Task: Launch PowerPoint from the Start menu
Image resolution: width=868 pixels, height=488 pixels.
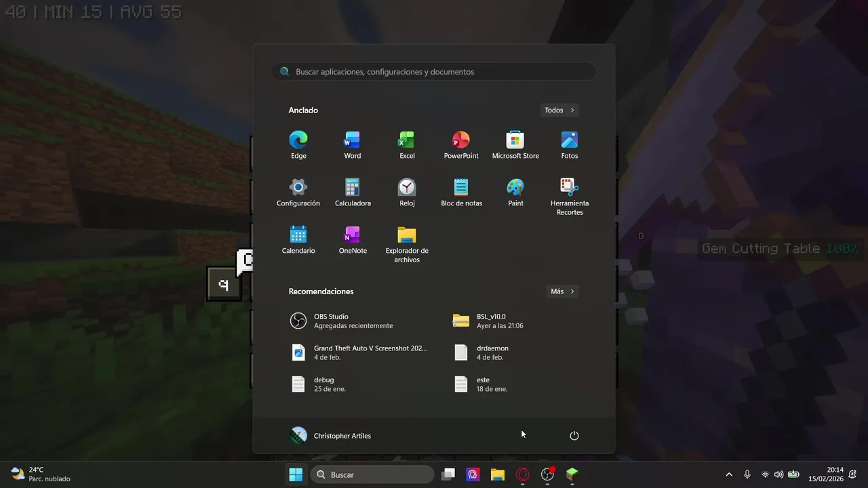Action: [x=461, y=145]
